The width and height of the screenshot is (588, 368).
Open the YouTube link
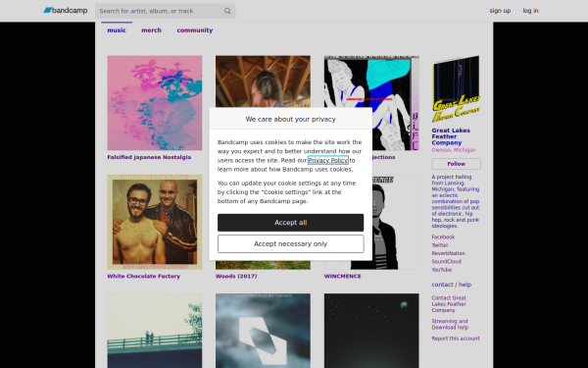441,270
